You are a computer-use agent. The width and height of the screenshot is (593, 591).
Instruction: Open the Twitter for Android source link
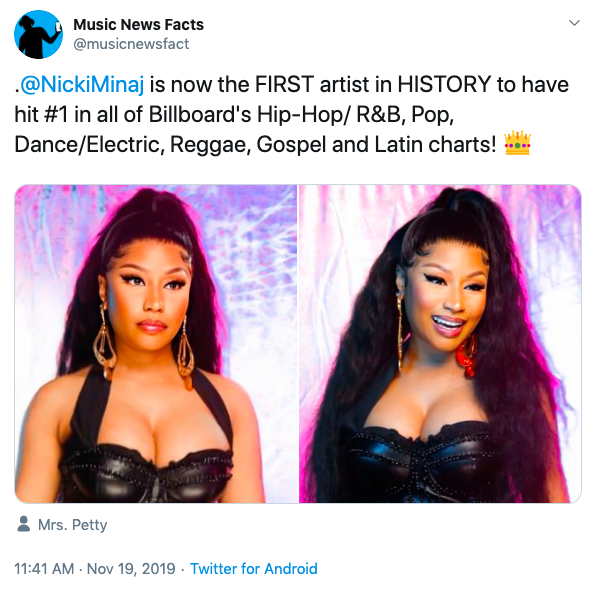254,569
